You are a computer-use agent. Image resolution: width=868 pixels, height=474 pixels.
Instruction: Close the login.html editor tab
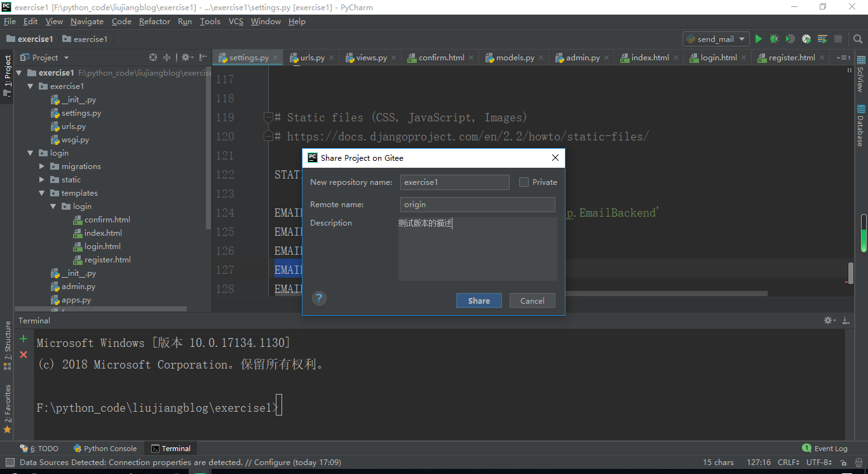click(x=744, y=58)
